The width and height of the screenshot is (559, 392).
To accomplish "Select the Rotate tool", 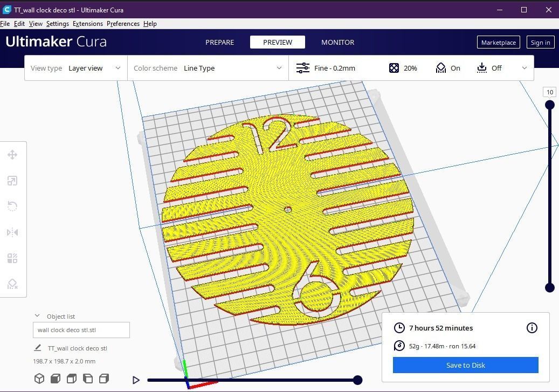I will tap(12, 206).
